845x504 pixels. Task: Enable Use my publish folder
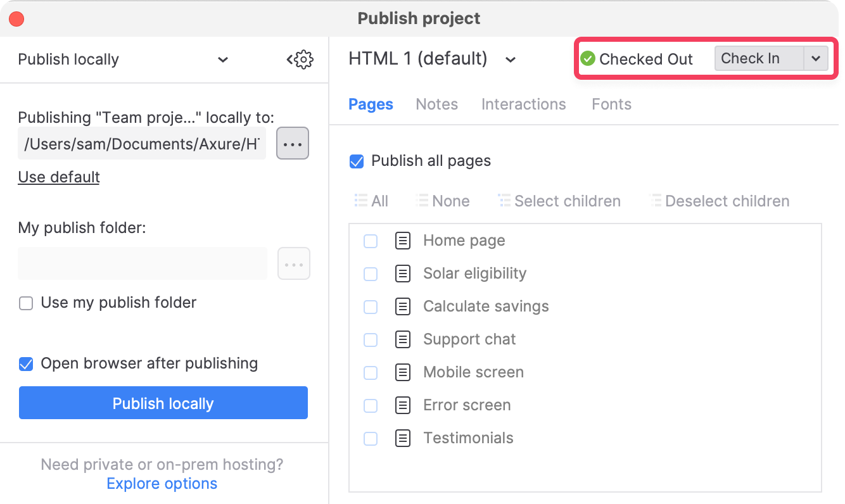click(26, 303)
